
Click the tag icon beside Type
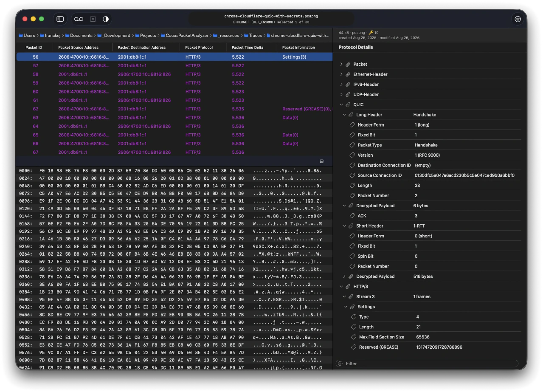click(x=354, y=317)
